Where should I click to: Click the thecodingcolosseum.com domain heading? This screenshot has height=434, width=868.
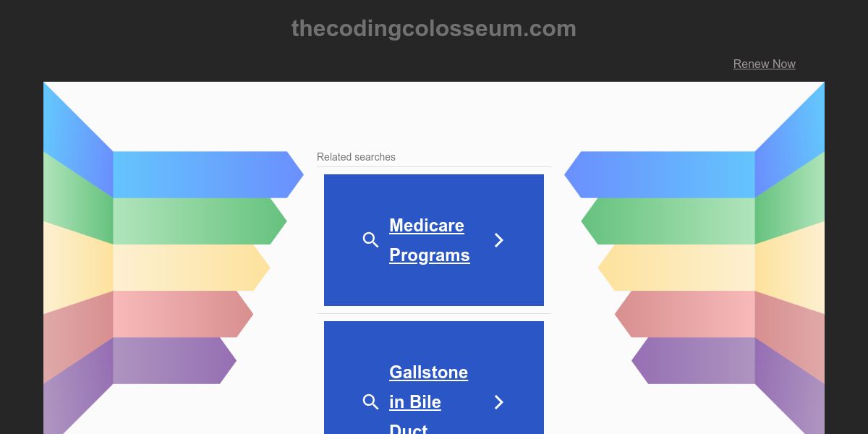click(434, 28)
